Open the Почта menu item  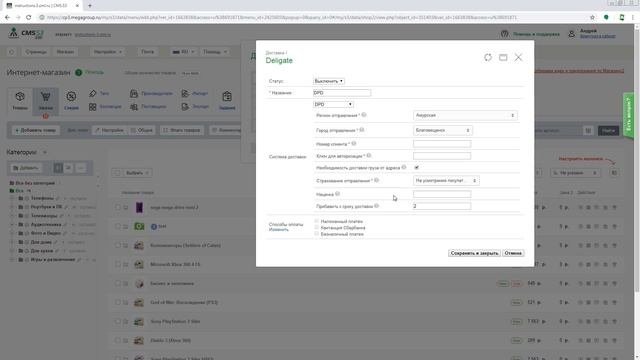147,52
